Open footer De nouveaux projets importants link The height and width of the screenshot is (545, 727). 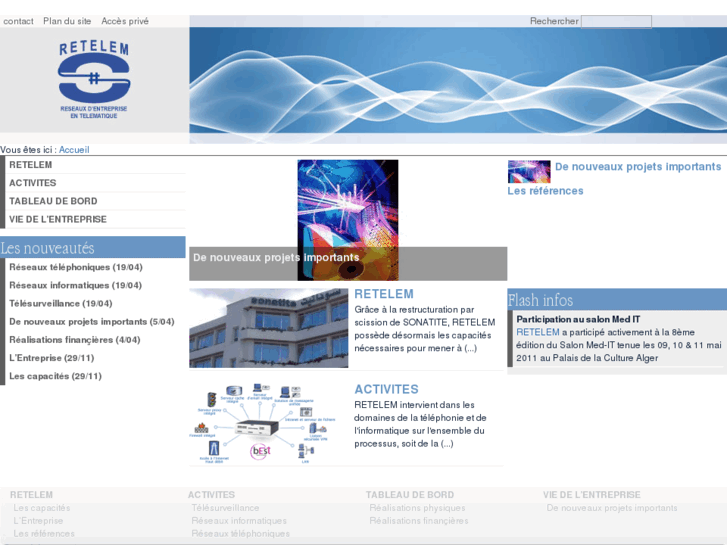[x=612, y=508]
